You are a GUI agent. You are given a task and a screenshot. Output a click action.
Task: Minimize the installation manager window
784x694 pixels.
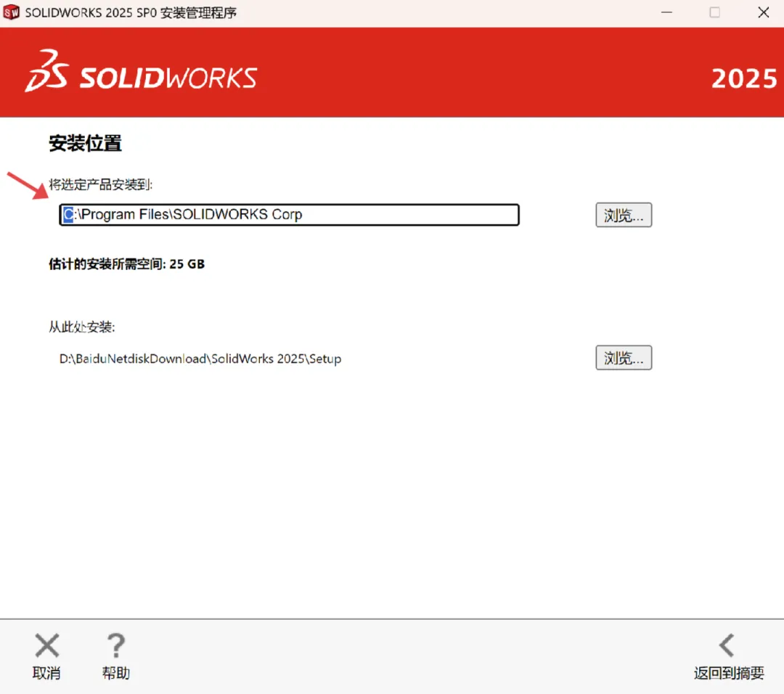[666, 12]
